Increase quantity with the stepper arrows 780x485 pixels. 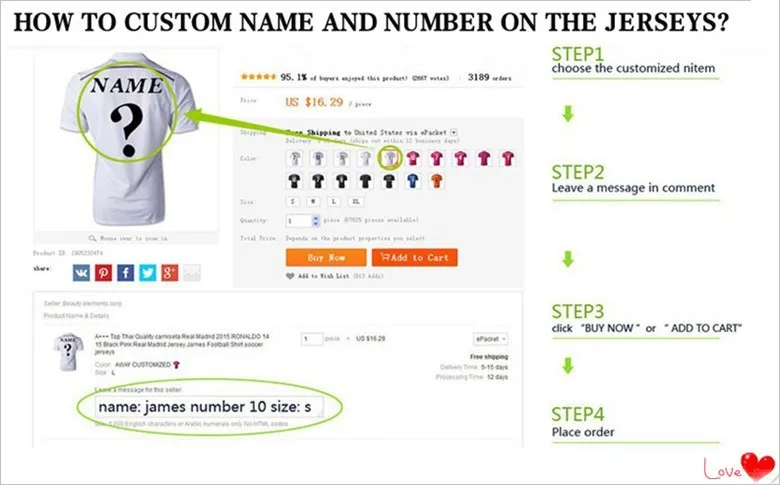coord(315,220)
